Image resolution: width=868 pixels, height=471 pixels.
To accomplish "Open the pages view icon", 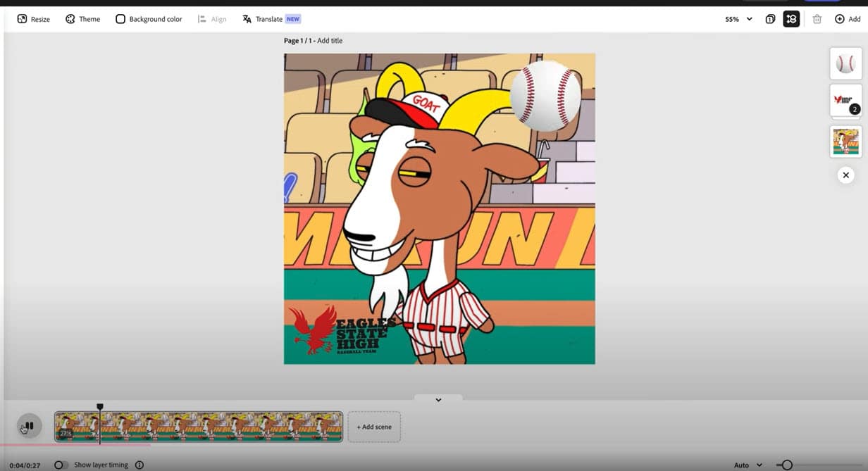I will (x=770, y=19).
